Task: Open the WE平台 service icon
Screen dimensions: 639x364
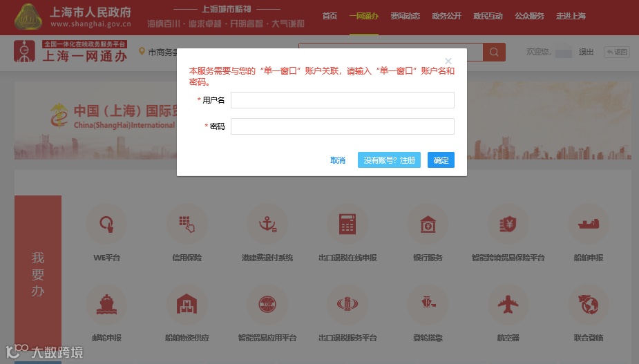Action: pos(107,224)
